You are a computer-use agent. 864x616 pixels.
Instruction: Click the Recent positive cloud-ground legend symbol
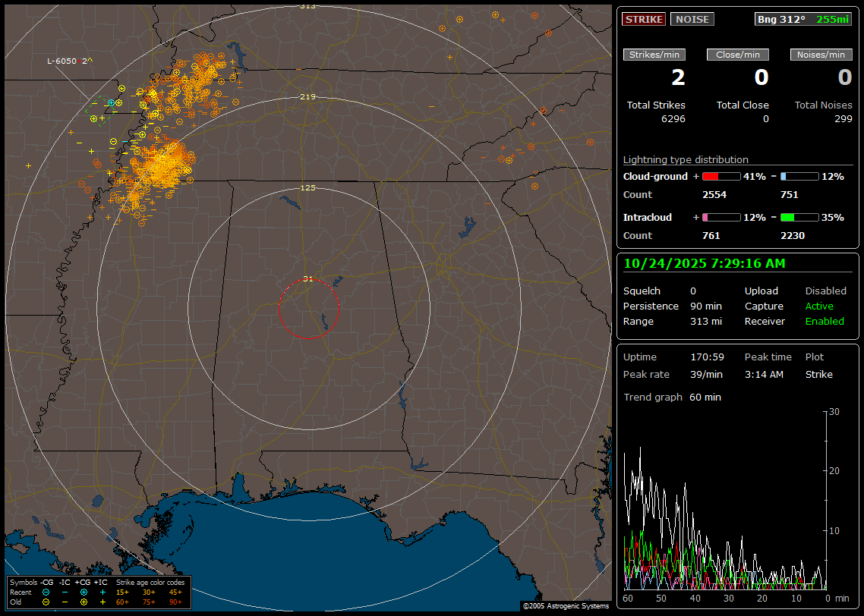click(x=84, y=592)
